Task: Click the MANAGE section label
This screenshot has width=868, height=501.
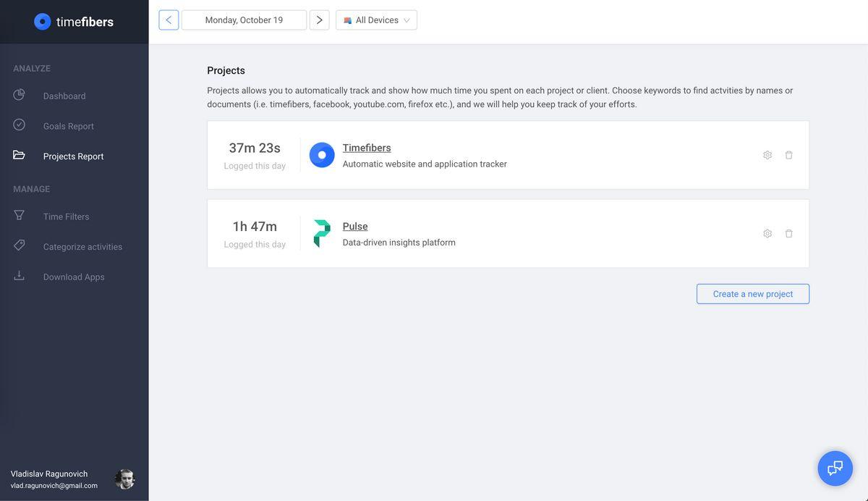Action: 32,189
